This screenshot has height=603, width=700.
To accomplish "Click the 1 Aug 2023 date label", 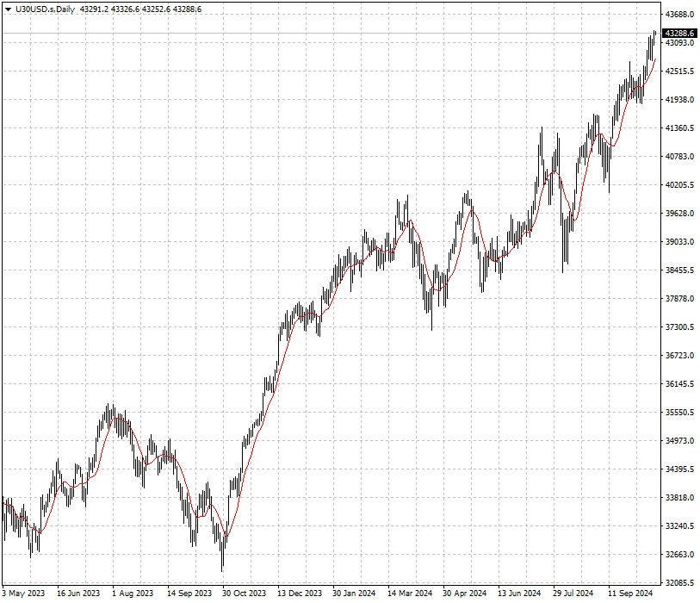I will (133, 594).
